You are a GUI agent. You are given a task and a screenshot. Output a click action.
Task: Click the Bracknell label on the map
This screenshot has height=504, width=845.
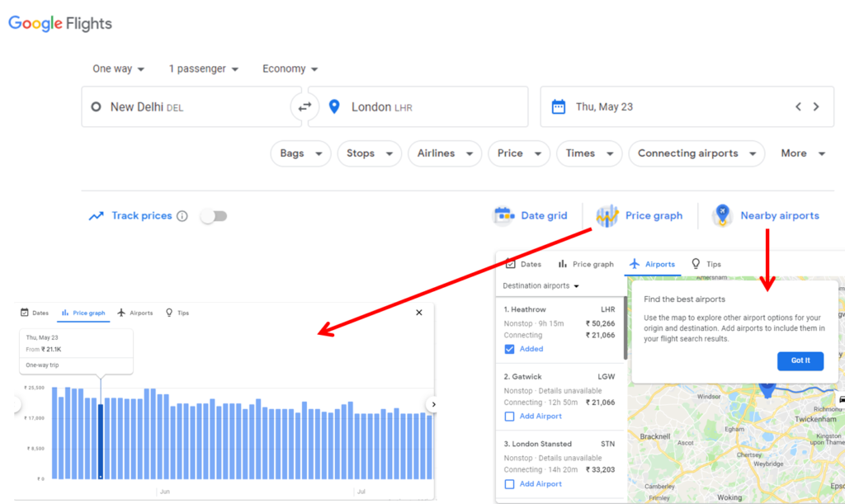coord(654,436)
